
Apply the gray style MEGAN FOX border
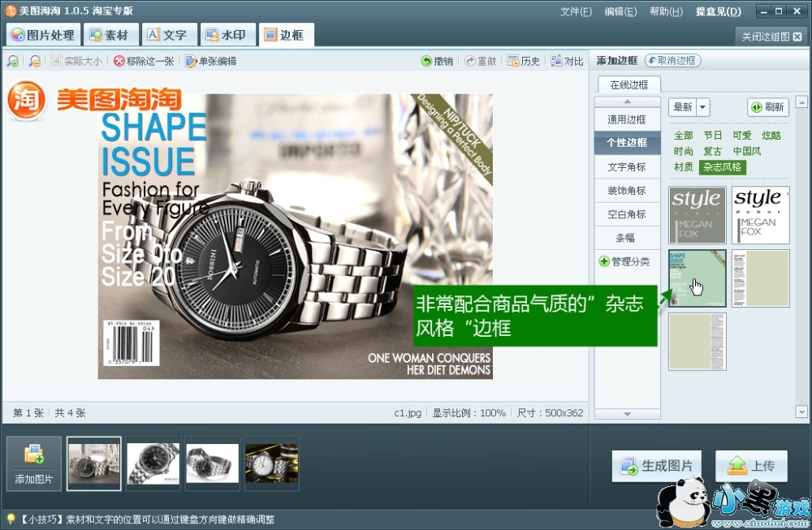(x=697, y=215)
